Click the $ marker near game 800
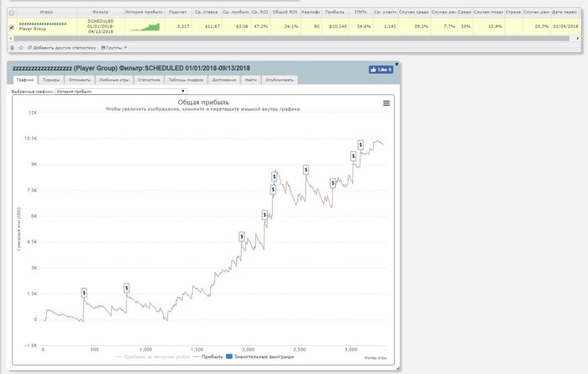The image size is (588, 374). pos(126,288)
